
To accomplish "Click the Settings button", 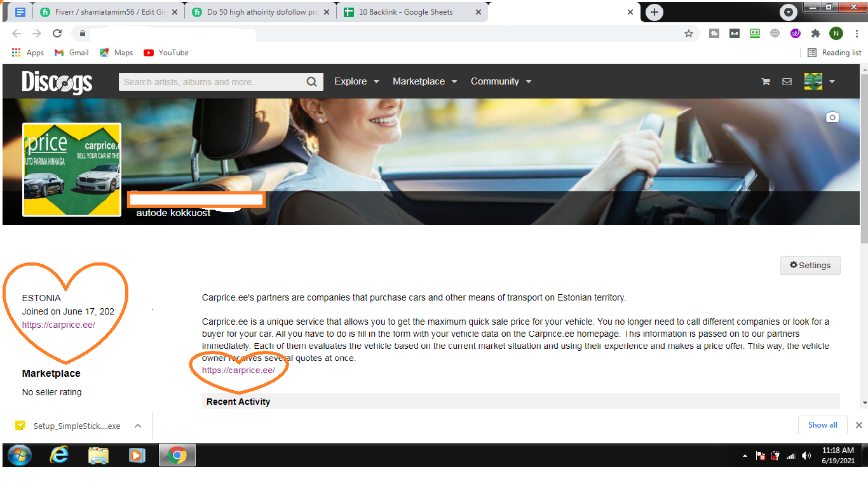I will tap(810, 266).
